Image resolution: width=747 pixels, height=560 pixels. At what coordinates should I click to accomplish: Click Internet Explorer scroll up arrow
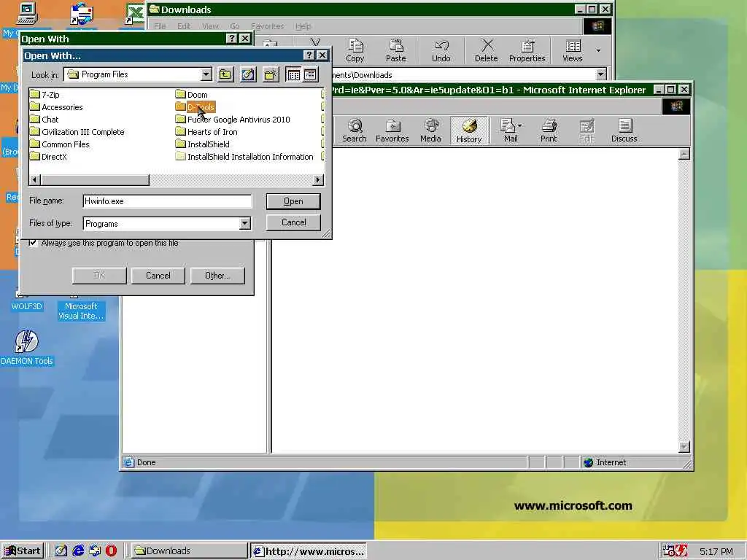[684, 154]
